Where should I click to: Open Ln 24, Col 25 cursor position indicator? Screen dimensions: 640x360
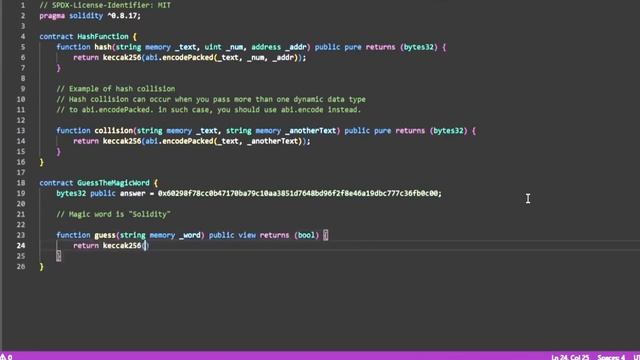[570, 357]
